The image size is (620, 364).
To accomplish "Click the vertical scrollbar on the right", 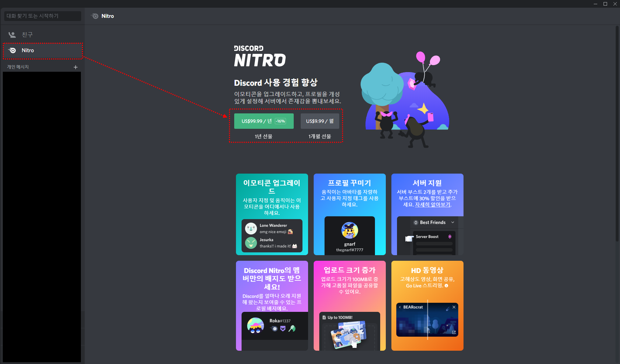I will tap(617, 133).
